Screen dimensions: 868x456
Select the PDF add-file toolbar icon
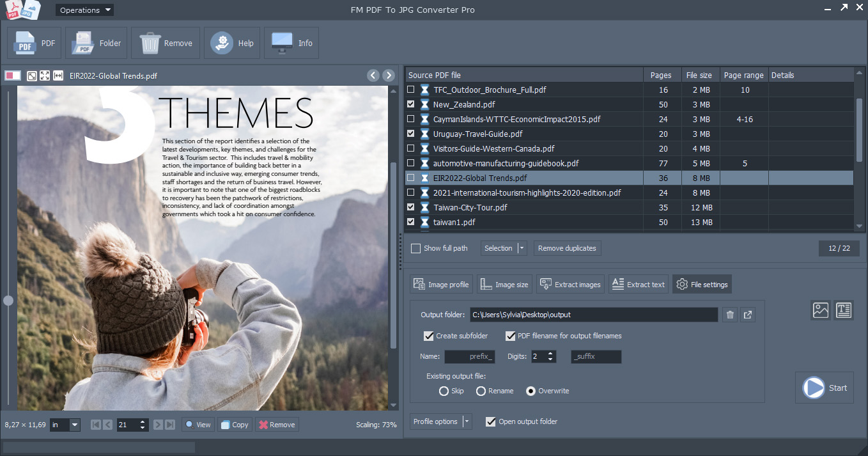25,42
